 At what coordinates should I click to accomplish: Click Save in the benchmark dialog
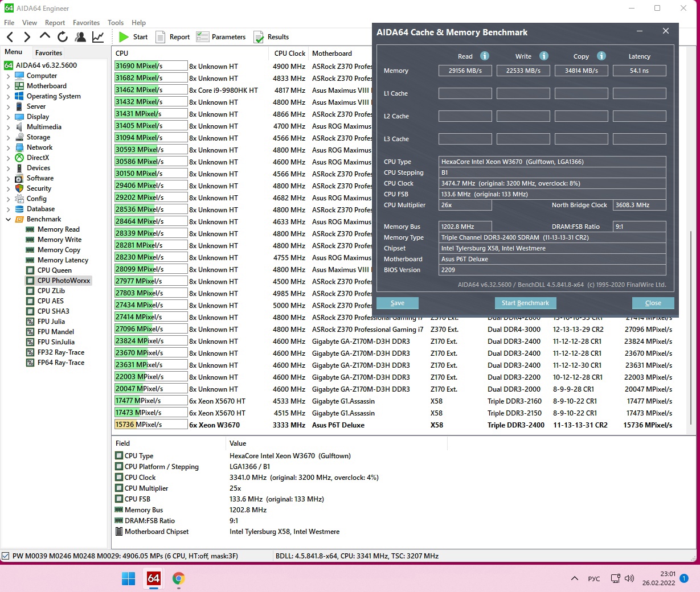[x=398, y=303]
